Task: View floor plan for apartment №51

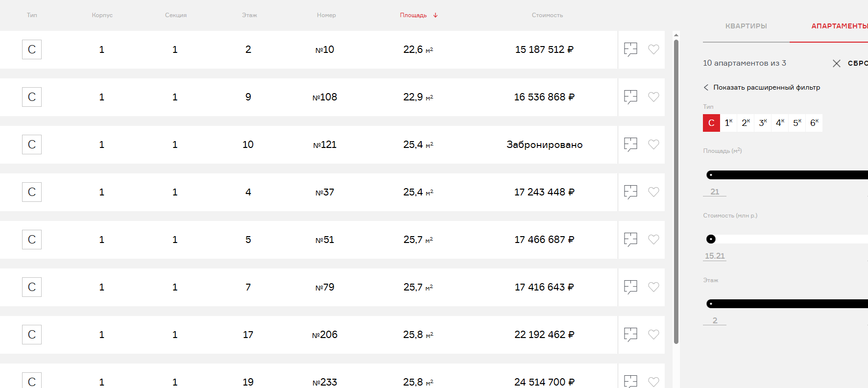Action: [x=630, y=240]
